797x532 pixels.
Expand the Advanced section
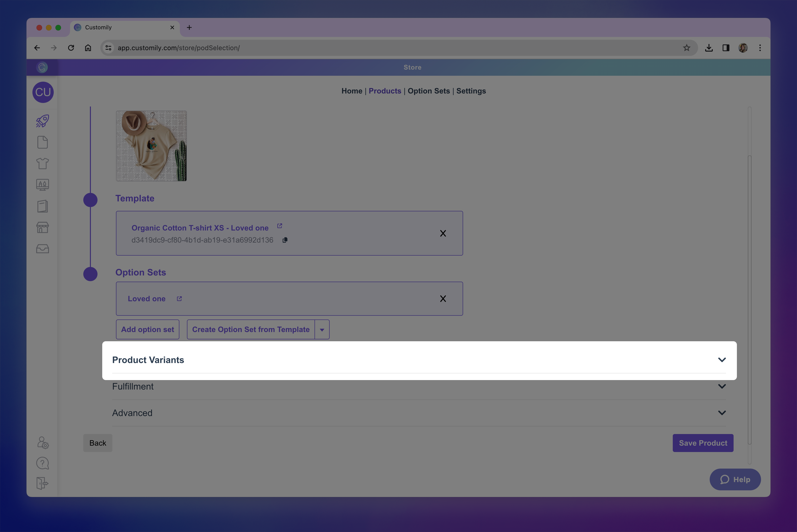click(x=722, y=413)
